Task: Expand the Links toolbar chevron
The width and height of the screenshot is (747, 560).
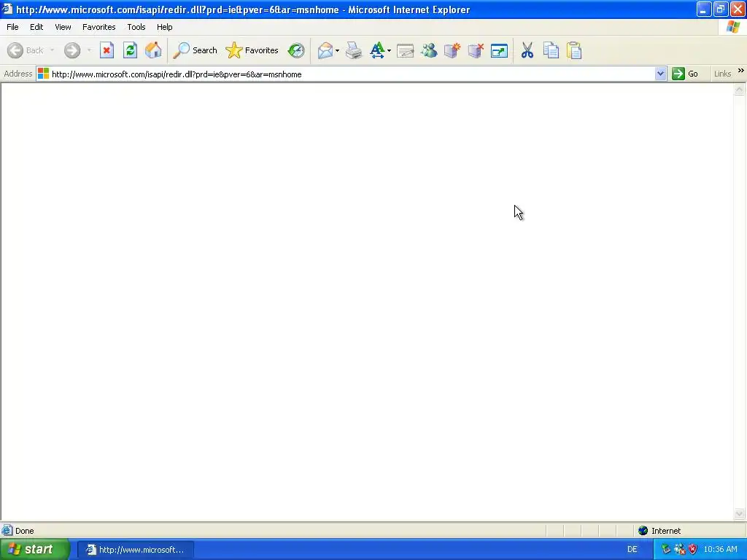Action: click(741, 71)
